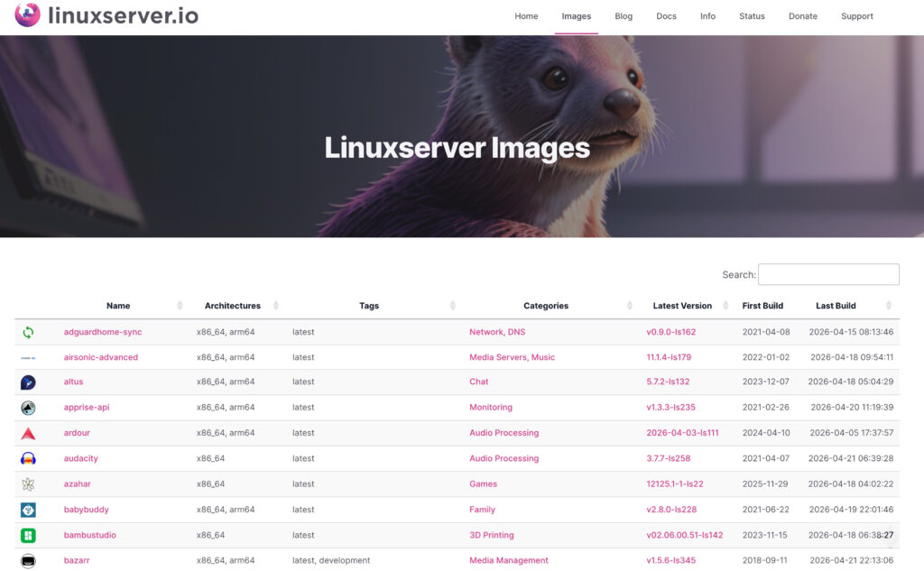Click the babybuddy row icon
Image resolution: width=924 pixels, height=571 pixels.
click(x=28, y=510)
